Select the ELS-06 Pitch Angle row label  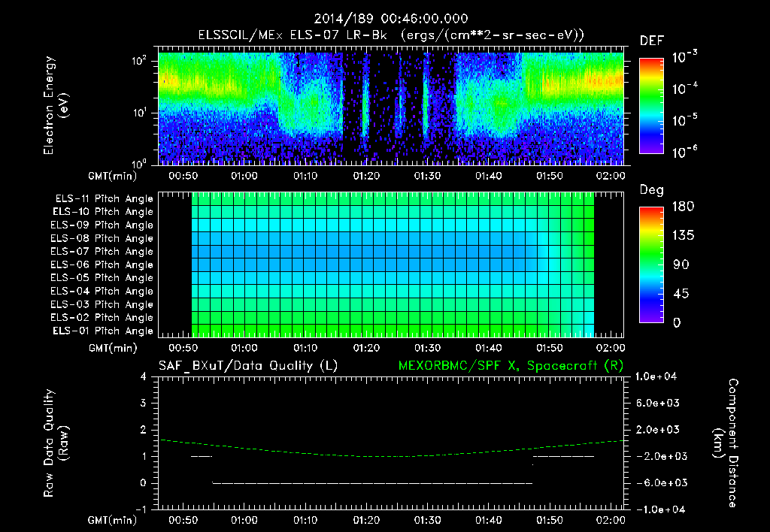pyautogui.click(x=102, y=264)
